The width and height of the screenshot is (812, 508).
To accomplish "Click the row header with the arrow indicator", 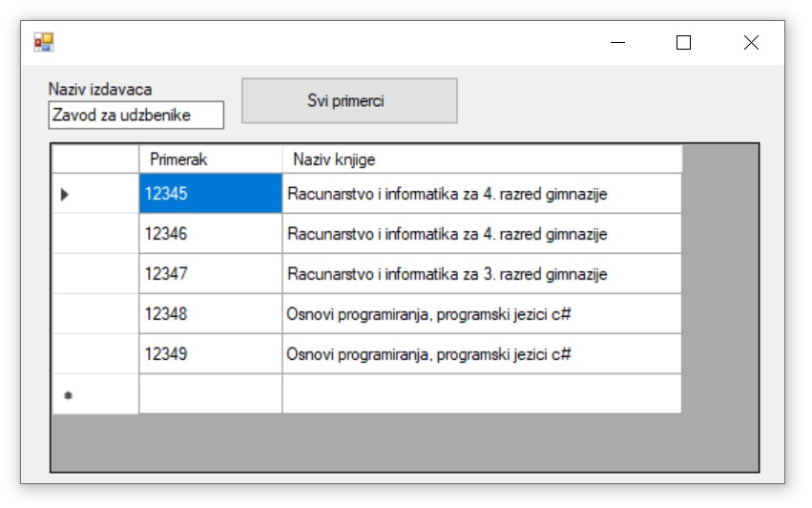I will 95,194.
